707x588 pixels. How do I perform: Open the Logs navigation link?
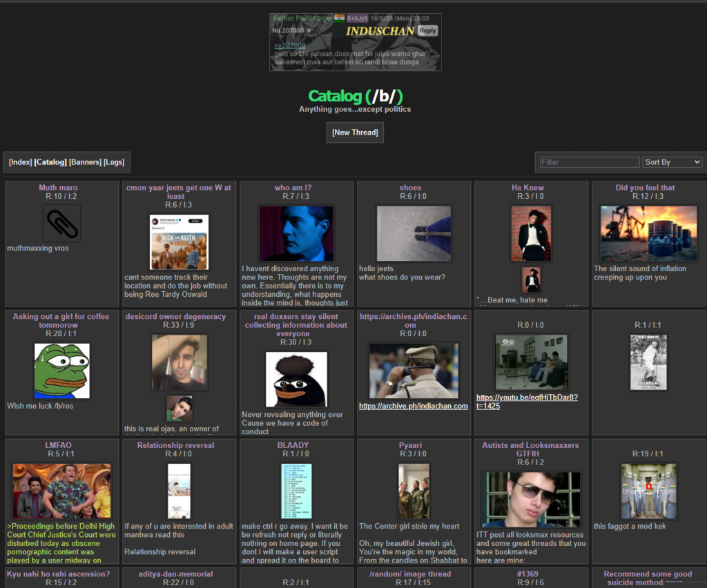(114, 162)
